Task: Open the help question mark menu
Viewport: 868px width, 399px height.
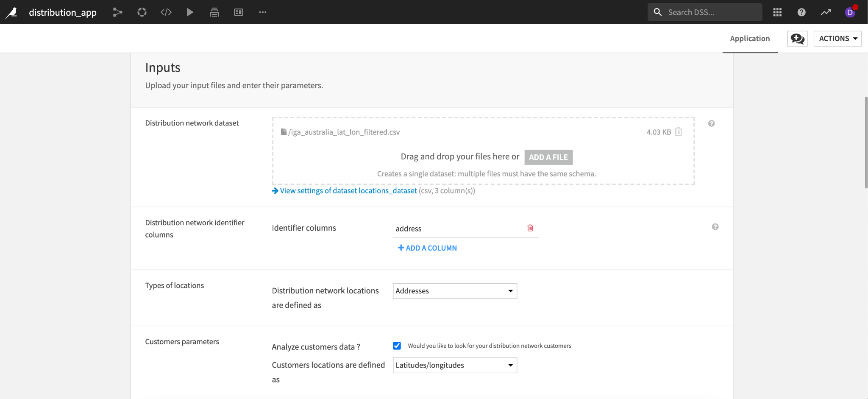Action: coord(801,12)
